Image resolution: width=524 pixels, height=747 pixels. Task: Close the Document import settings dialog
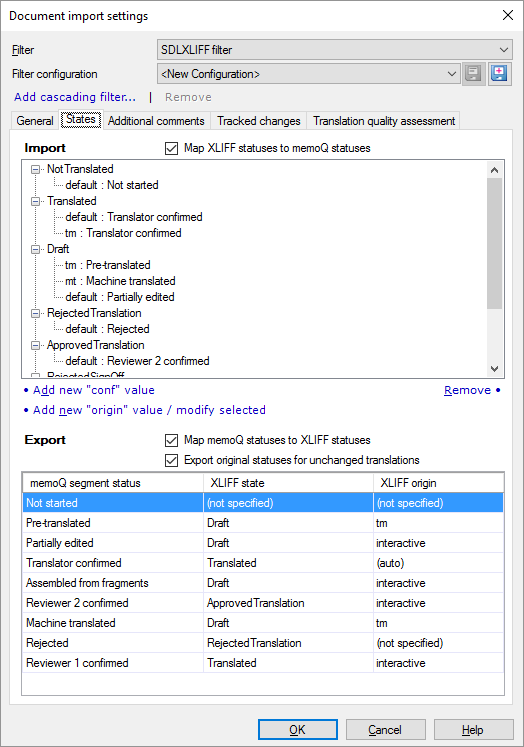(508, 15)
